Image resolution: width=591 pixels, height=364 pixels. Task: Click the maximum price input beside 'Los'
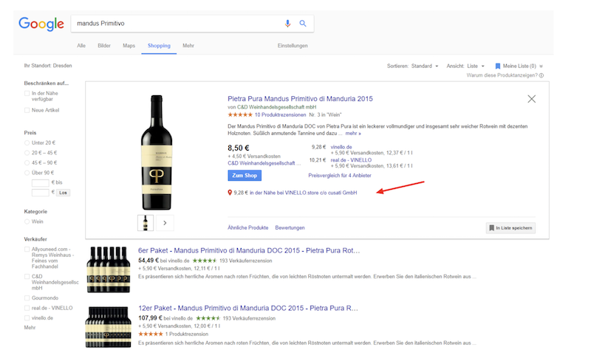click(x=41, y=193)
